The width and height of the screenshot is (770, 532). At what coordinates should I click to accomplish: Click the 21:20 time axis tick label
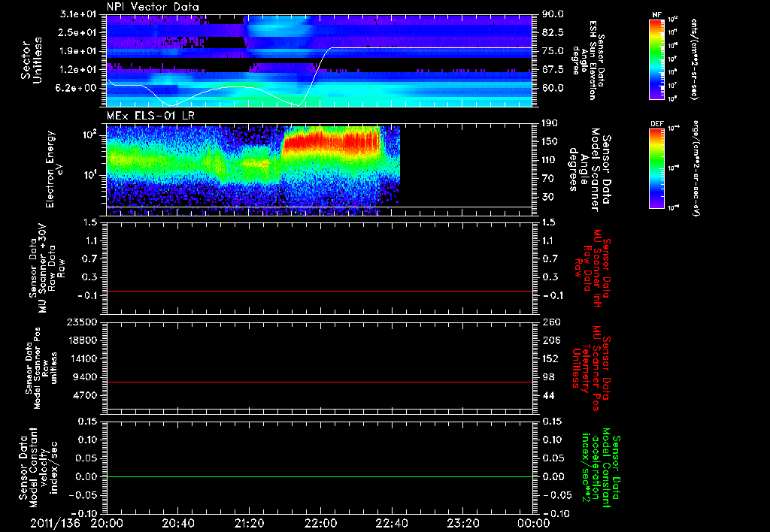coord(249,522)
